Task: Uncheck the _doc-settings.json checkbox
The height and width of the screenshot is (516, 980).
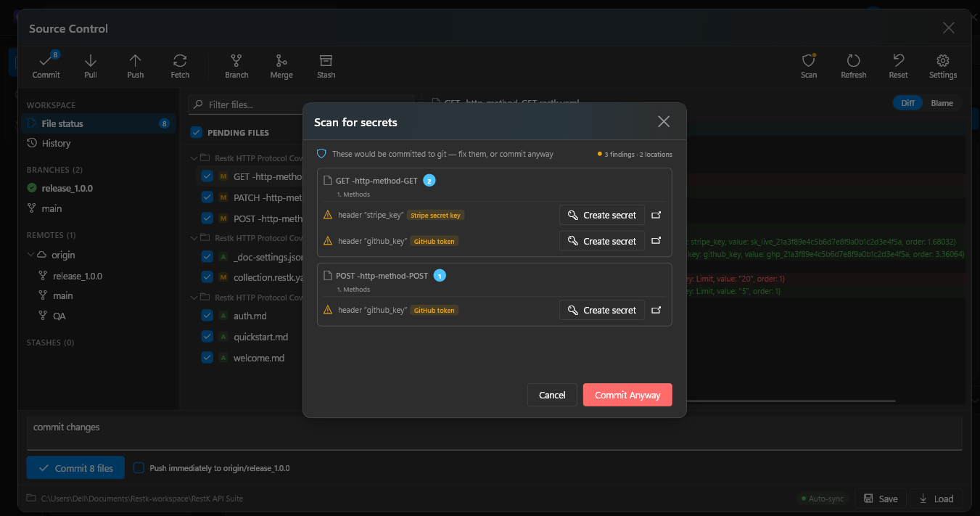Action: click(207, 256)
